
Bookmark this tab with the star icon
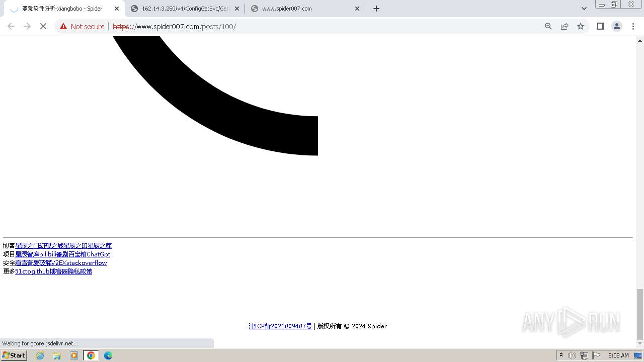pyautogui.click(x=581, y=26)
